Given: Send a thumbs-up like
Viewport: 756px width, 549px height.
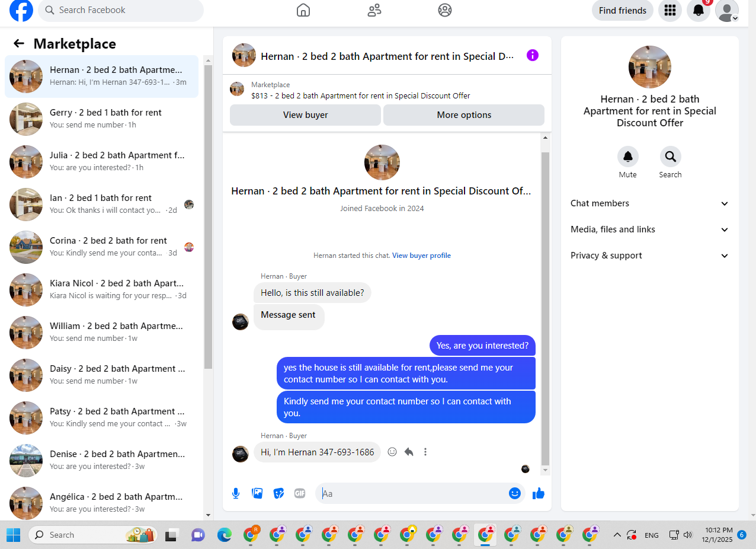Looking at the screenshot, I should click(x=539, y=493).
